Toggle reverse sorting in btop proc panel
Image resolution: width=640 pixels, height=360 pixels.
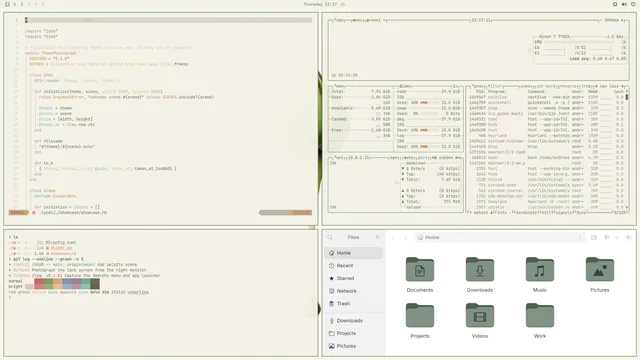tap(568, 86)
